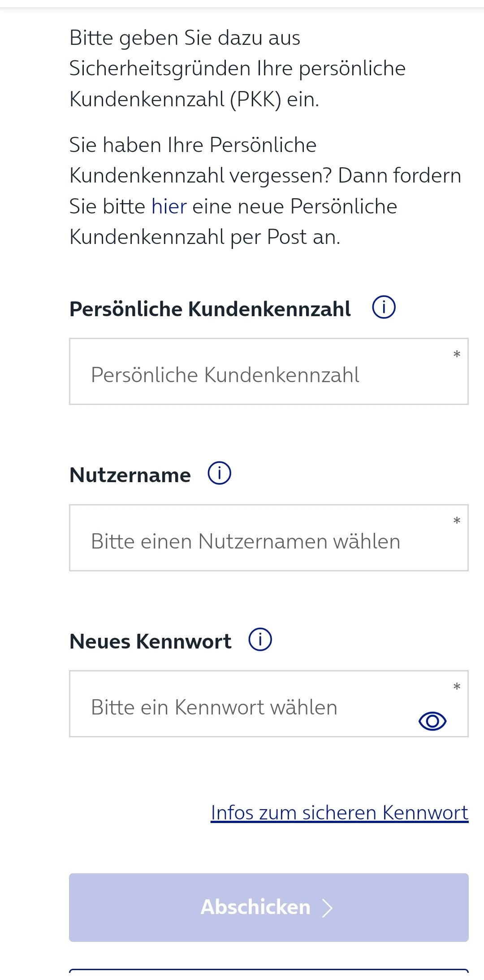Viewport: 484px width, 980px height.
Task: Click the required asterisk in Nutzername field
Action: [x=457, y=521]
